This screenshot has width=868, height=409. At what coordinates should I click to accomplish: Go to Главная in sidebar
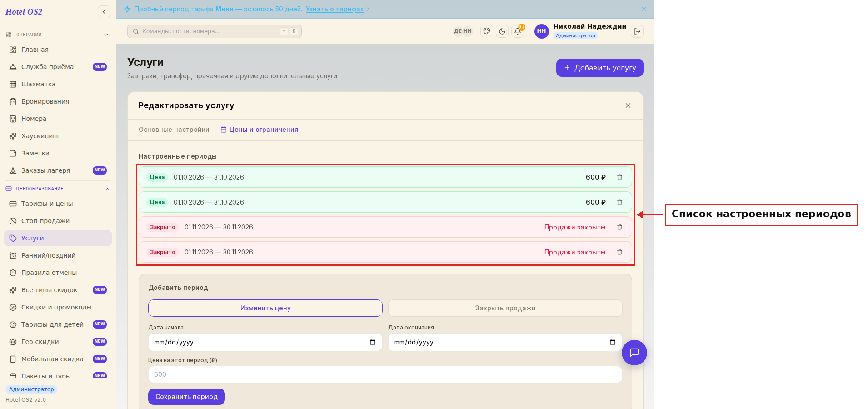coord(58,50)
